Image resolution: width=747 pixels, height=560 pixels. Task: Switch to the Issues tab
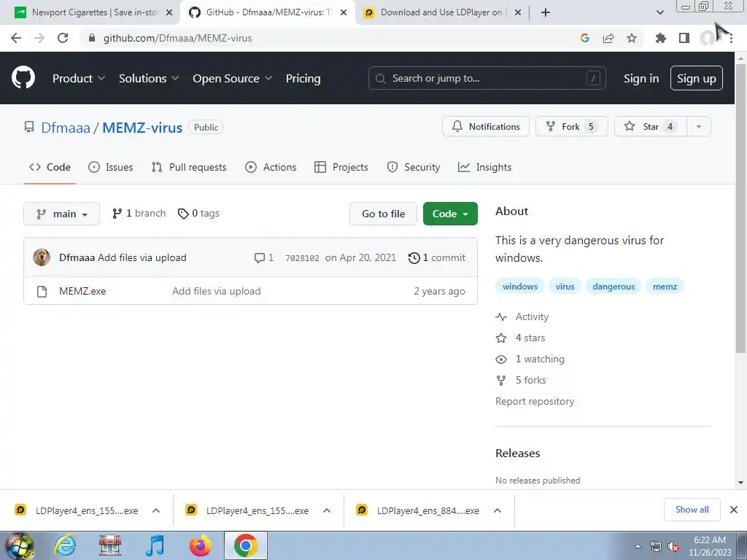(111, 167)
